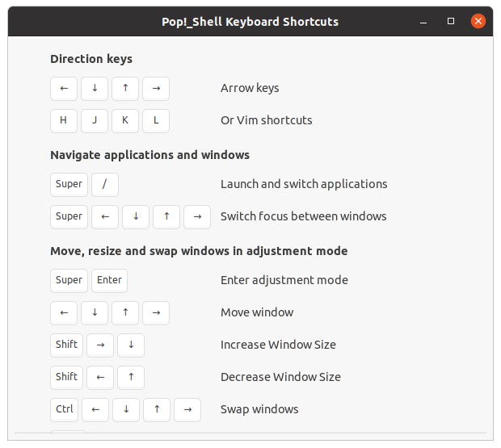Screen dimensions: 501x448
Task: Click Ctrl key in Swap windows row
Action: [x=64, y=410]
